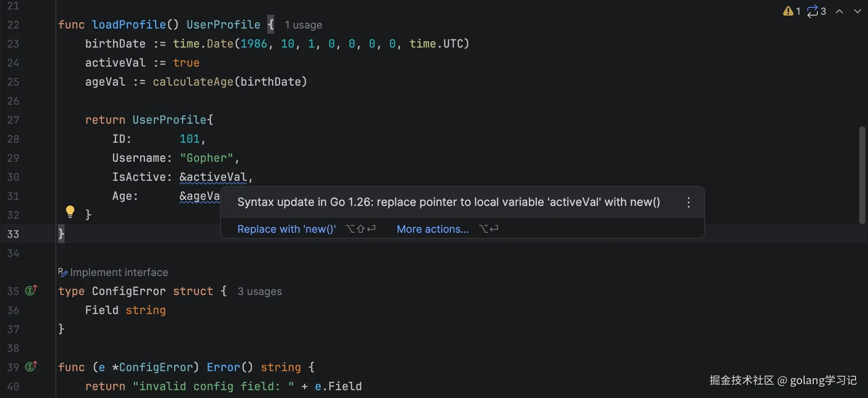Go to previous highlighted problem arrow
The width and height of the screenshot is (868, 398).
[x=839, y=11]
